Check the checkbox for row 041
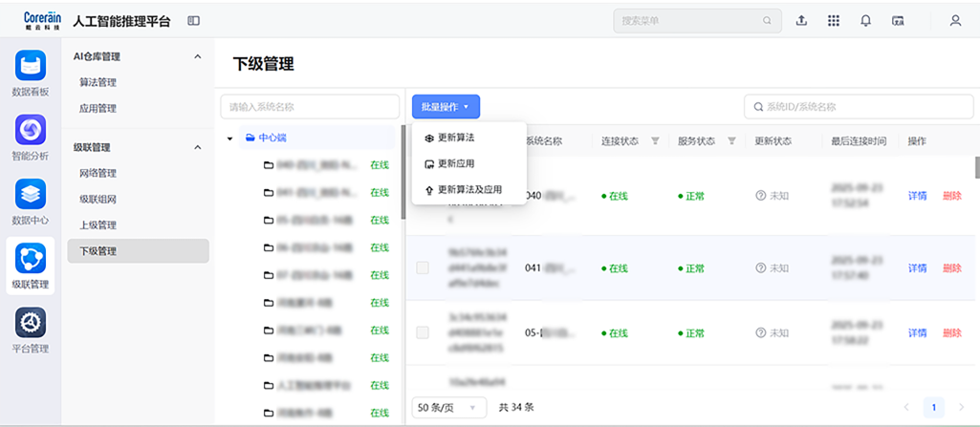The height and width of the screenshot is (427, 980). pyautogui.click(x=423, y=268)
